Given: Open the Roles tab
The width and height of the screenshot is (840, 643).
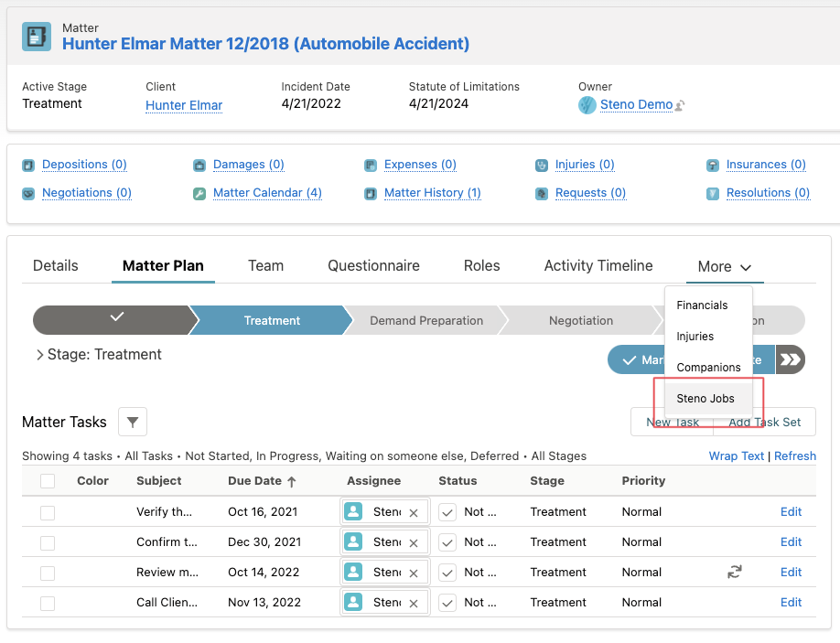Looking at the screenshot, I should (x=481, y=266).
